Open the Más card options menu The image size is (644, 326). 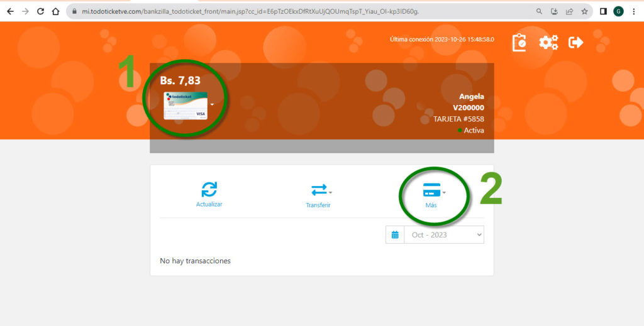pos(433,190)
